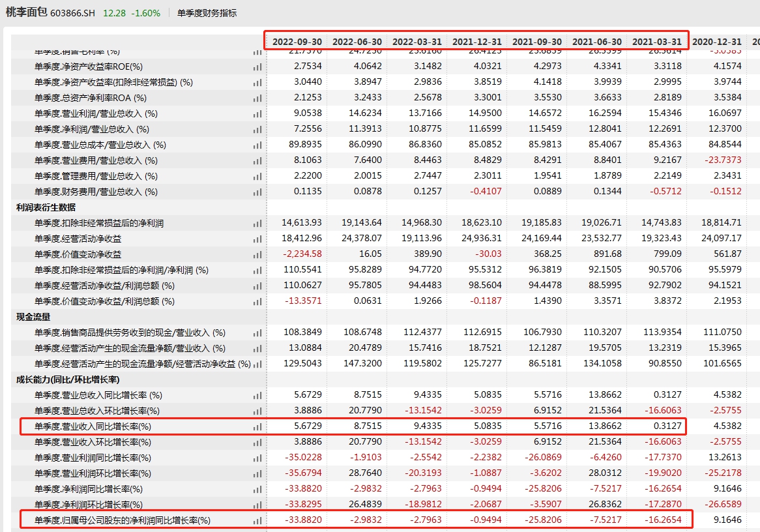Image resolution: width=760 pixels, height=532 pixels.
Task: Click the stock price 12.28
Action: click(114, 13)
